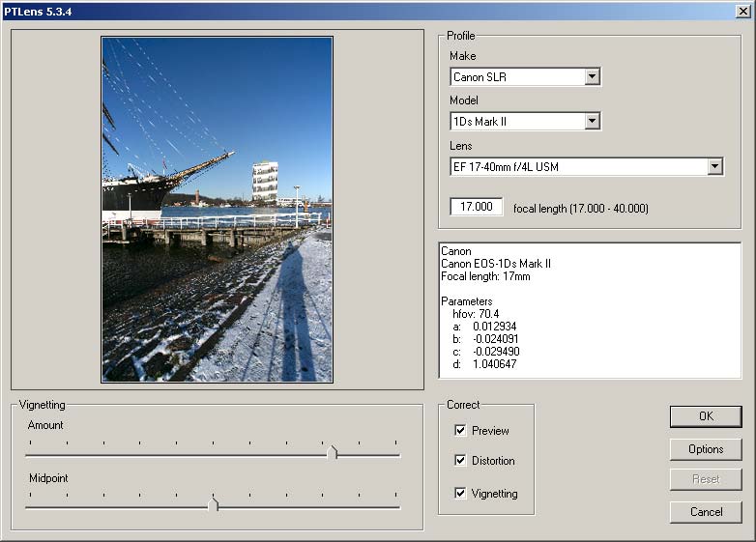Click the Preview checkbox label text
756x542 pixels.
(x=490, y=431)
